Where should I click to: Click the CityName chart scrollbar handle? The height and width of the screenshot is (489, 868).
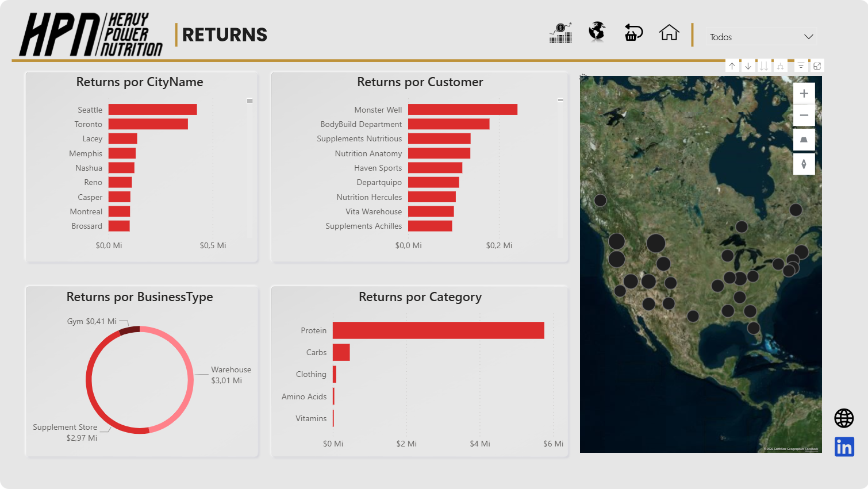[250, 101]
